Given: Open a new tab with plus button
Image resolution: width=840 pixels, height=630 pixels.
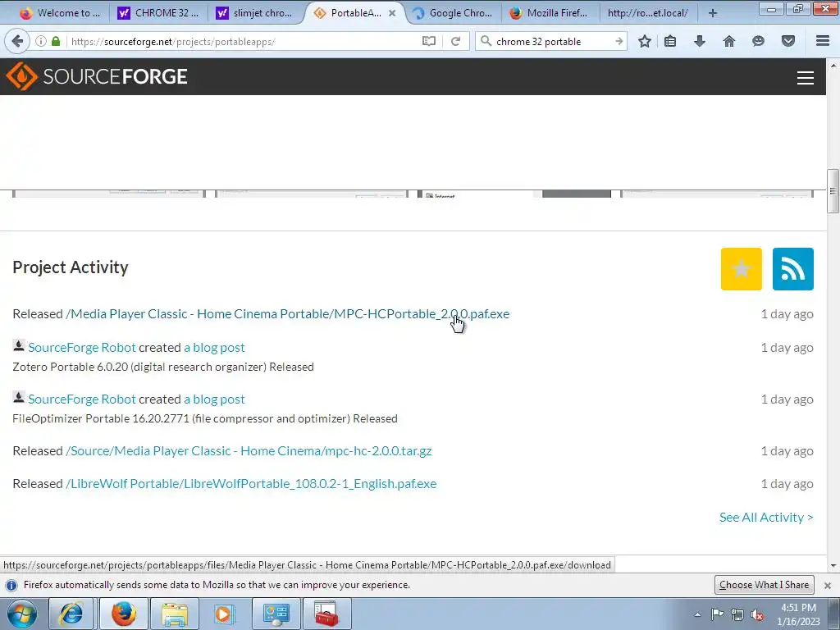Looking at the screenshot, I should coord(713,13).
